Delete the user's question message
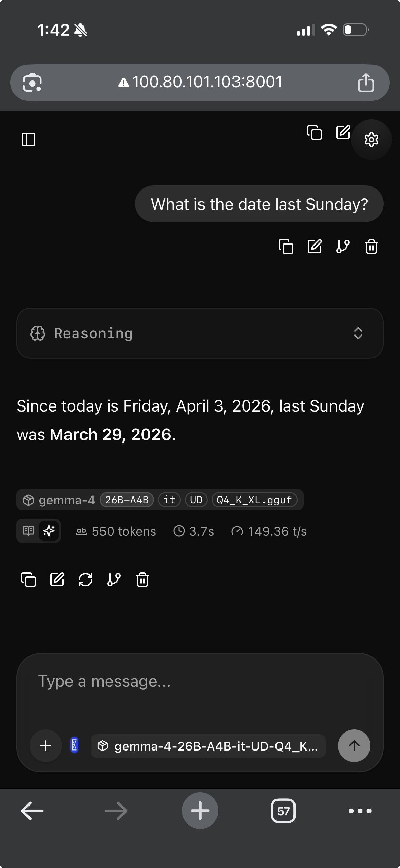Screen dimensions: 400x868 click(371, 247)
